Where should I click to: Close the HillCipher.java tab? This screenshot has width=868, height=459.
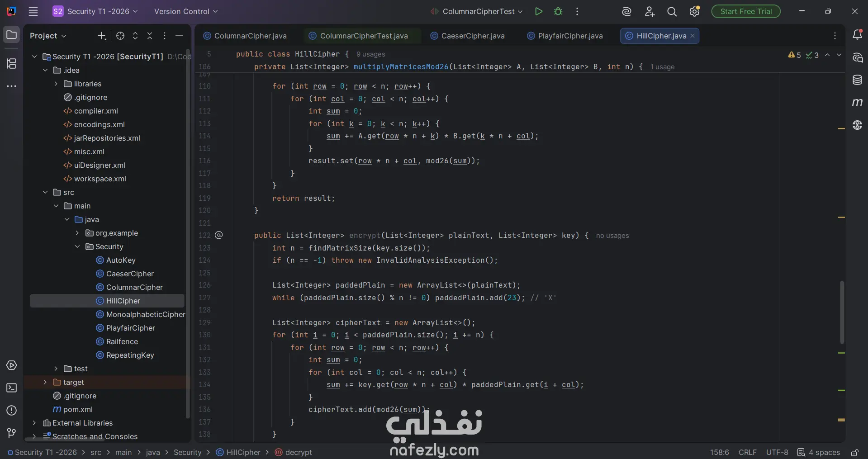693,36
